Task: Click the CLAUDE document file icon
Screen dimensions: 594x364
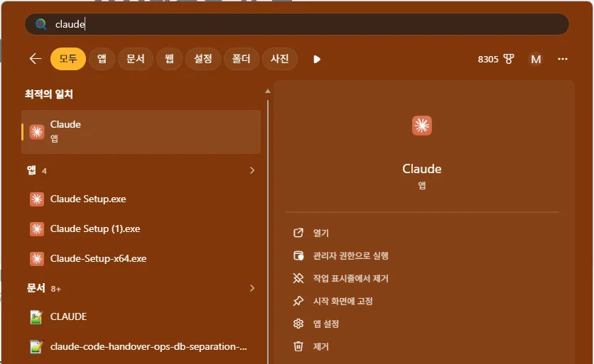Action: click(36, 316)
